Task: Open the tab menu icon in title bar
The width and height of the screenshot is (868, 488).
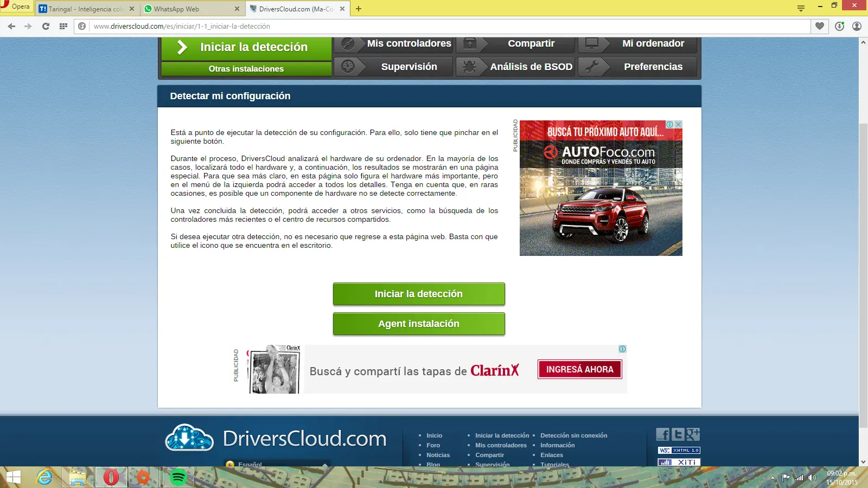Action: coord(801,8)
